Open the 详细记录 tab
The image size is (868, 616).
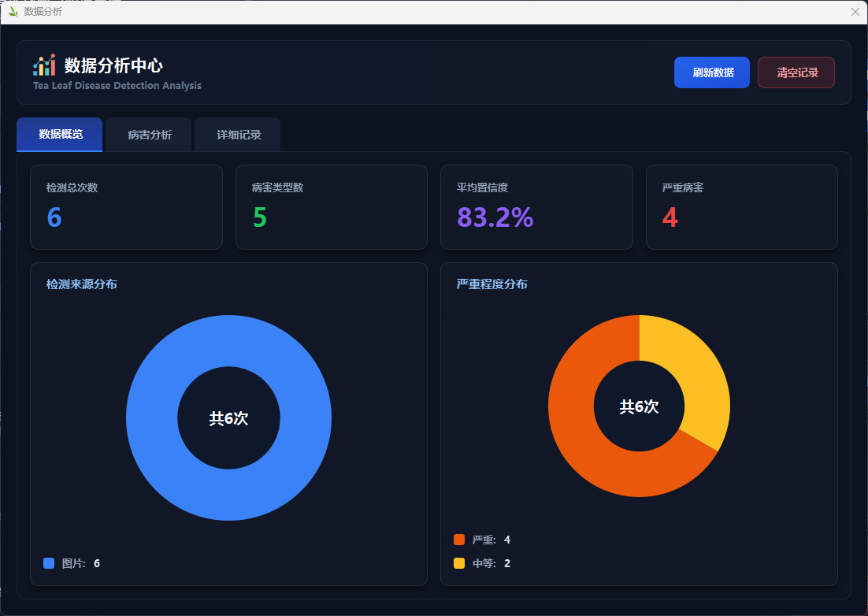pos(239,135)
